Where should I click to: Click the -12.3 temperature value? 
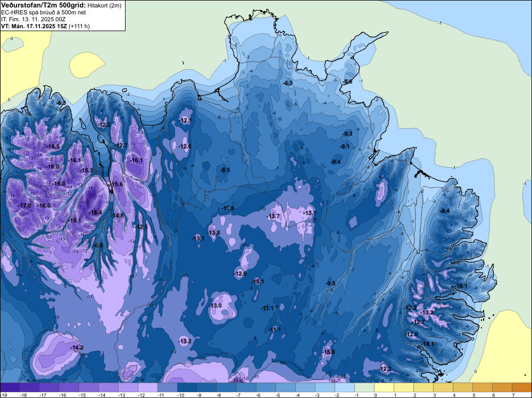tap(410, 308)
